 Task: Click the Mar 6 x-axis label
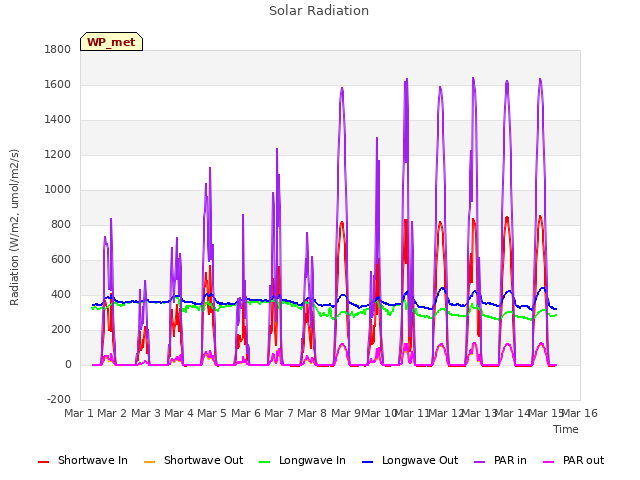(x=246, y=413)
